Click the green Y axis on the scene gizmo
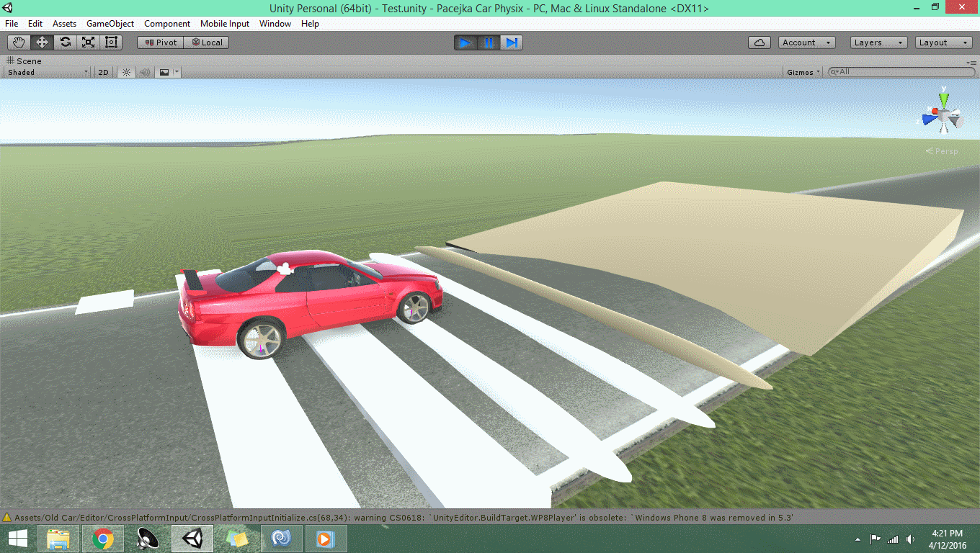Image resolution: width=980 pixels, height=553 pixels. pyautogui.click(x=943, y=97)
